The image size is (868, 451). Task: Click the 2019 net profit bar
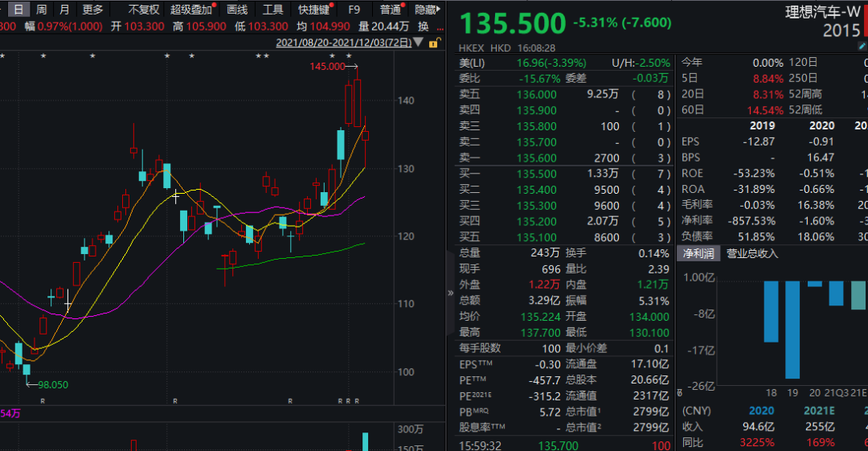792,329
